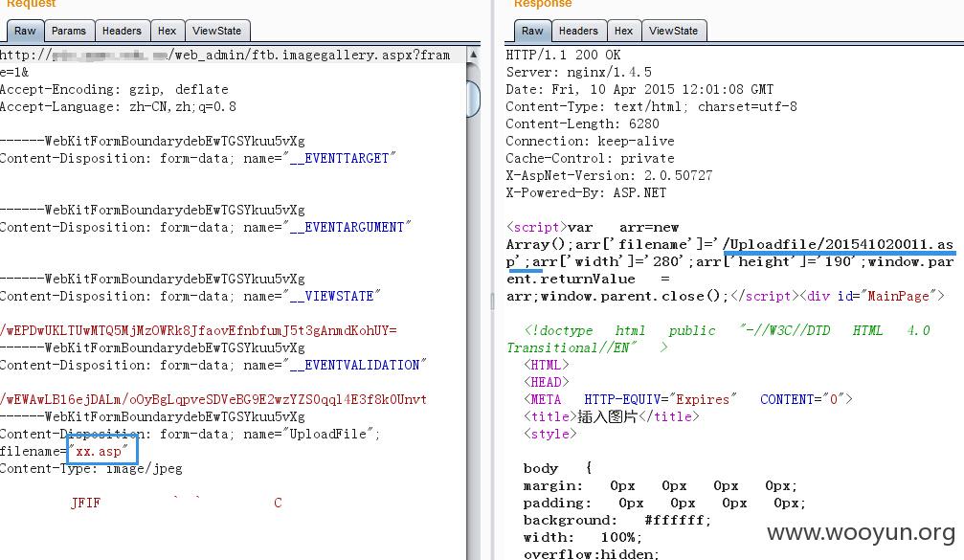964x560 pixels.
Task: Click the Content-Type text/html charset line
Action: (x=651, y=107)
